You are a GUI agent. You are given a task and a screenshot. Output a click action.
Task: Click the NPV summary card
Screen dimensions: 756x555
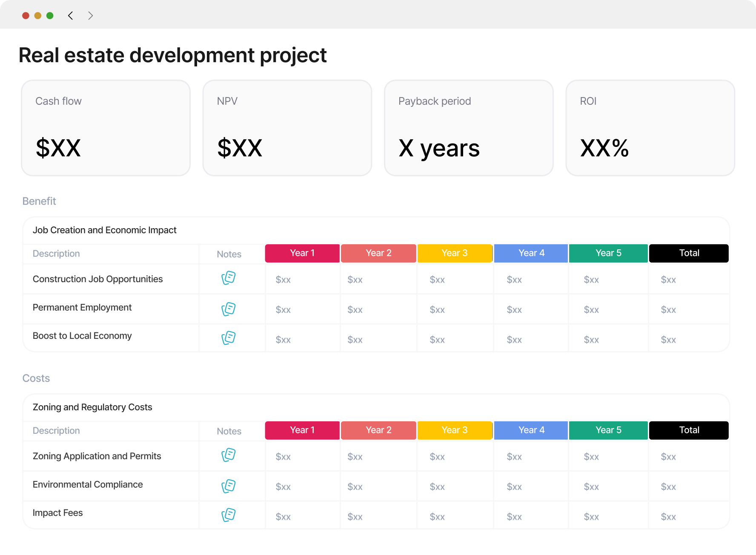[x=287, y=128]
